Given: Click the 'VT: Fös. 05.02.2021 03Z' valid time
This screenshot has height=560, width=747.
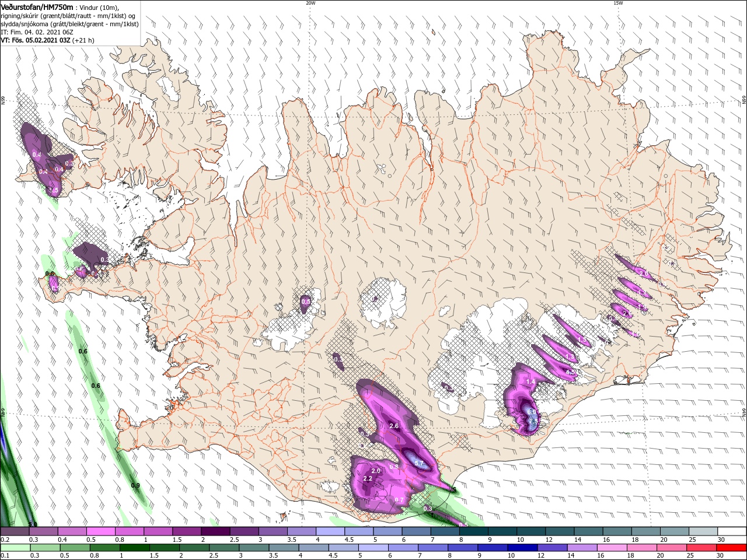Looking at the screenshot, I should (x=36, y=40).
